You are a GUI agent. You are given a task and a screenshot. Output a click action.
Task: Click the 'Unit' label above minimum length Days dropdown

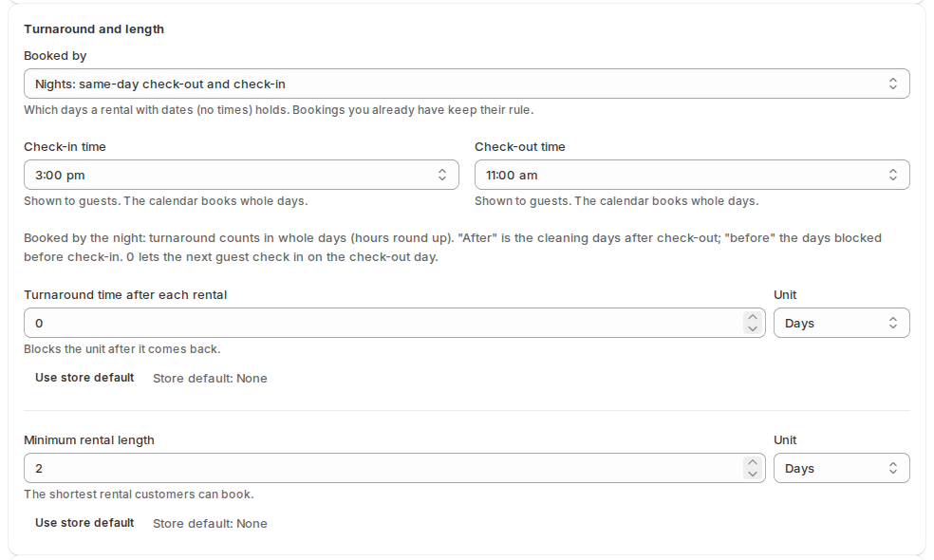pyautogui.click(x=785, y=440)
